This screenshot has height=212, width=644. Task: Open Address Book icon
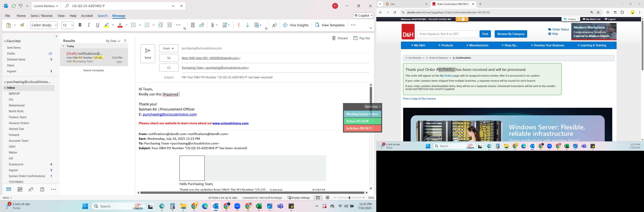(x=193, y=25)
